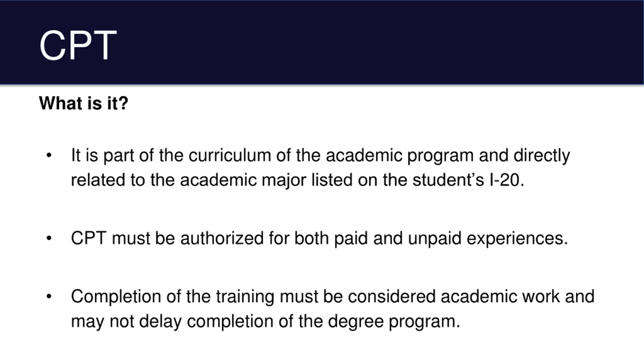Image resolution: width=644 pixels, height=362 pixels.
Task: Click the "What is it?" heading
Action: 84,103
